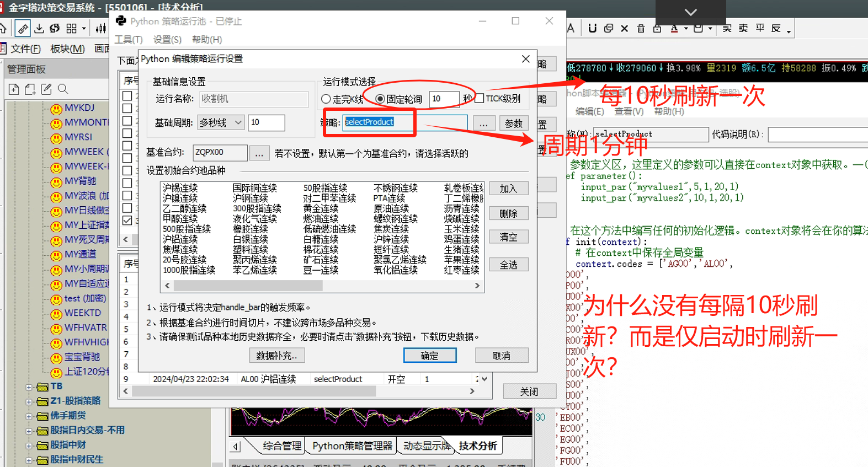The width and height of the screenshot is (868, 467).
Task: Open the 帮助(H) menu in strategy pool
Action: pos(207,40)
